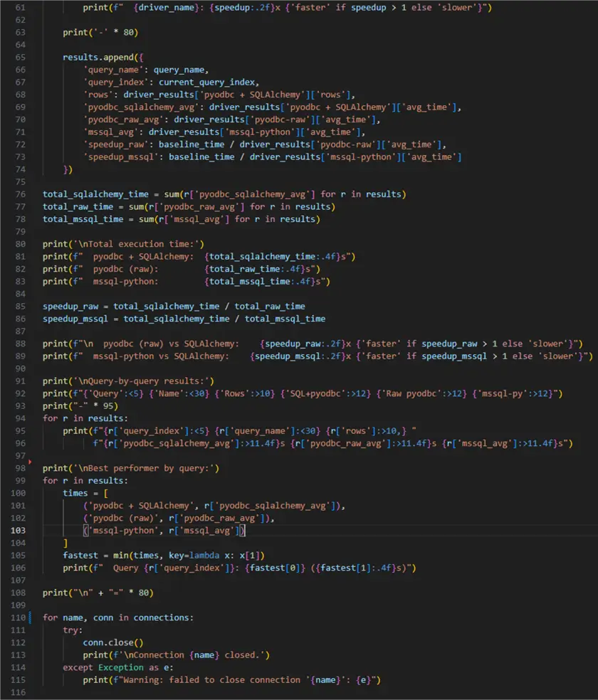Click the 'lambda' keyword on line 105
The height and width of the screenshot is (700, 598).
(204, 556)
